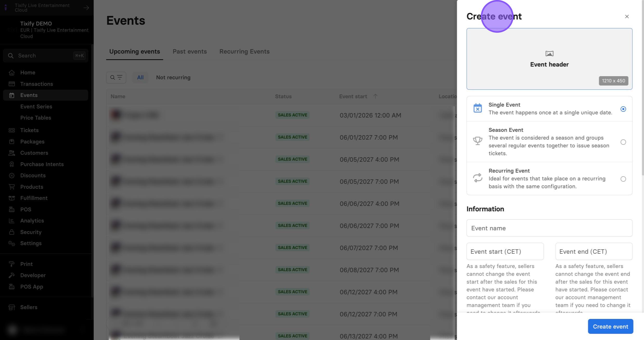This screenshot has height=340, width=644.
Task: Open Event Series submenu item
Action: (x=36, y=107)
